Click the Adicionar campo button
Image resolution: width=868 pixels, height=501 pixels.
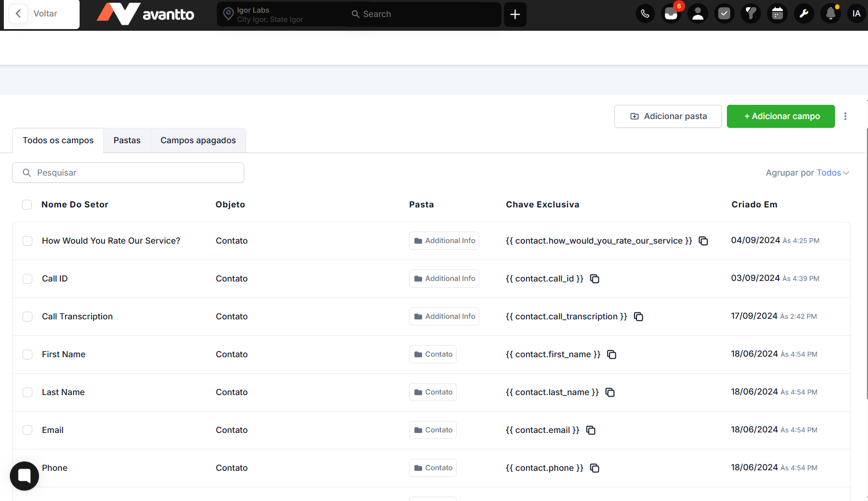(781, 116)
